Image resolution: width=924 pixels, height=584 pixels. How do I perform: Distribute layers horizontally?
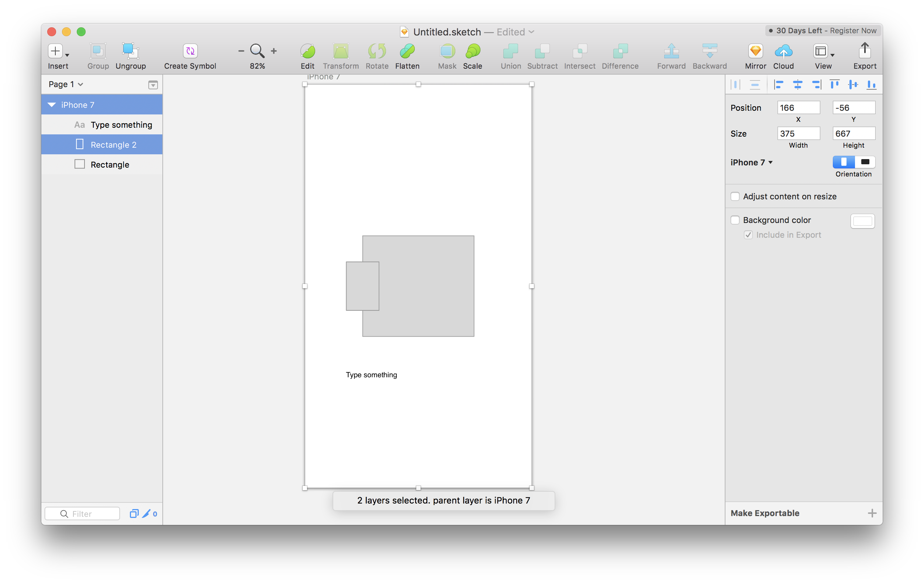[x=735, y=85]
